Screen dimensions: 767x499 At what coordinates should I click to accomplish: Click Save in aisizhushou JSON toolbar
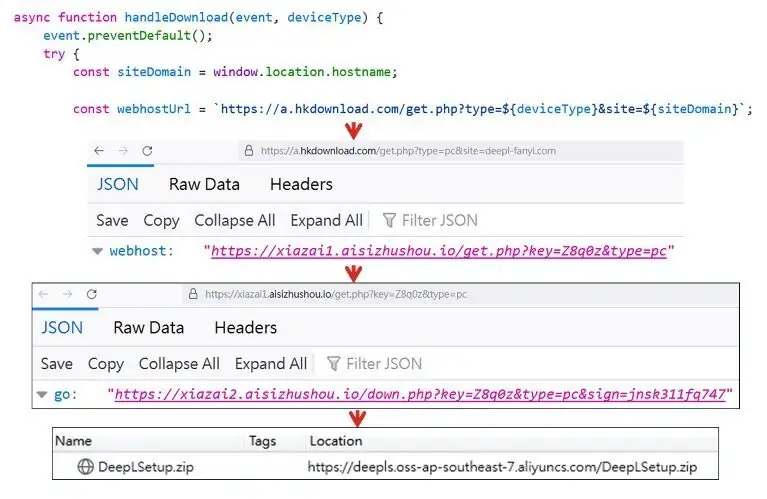[56, 364]
